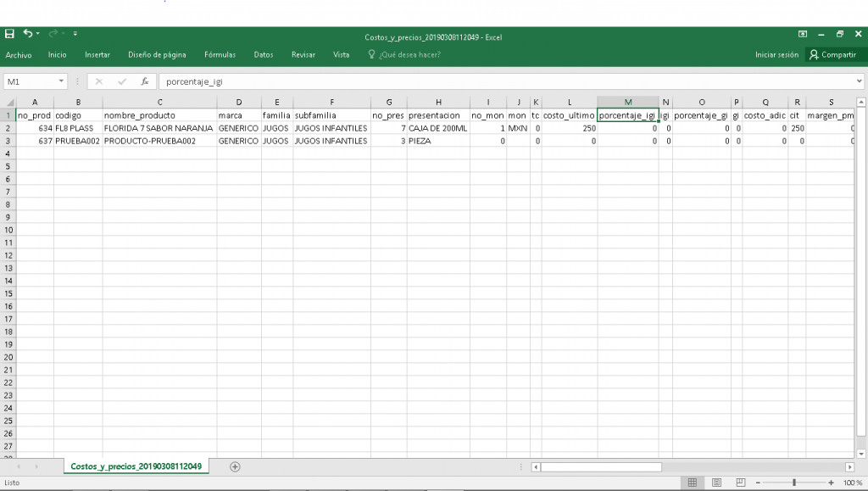
Task: Select Normal view icon in status bar
Action: [x=693, y=483]
